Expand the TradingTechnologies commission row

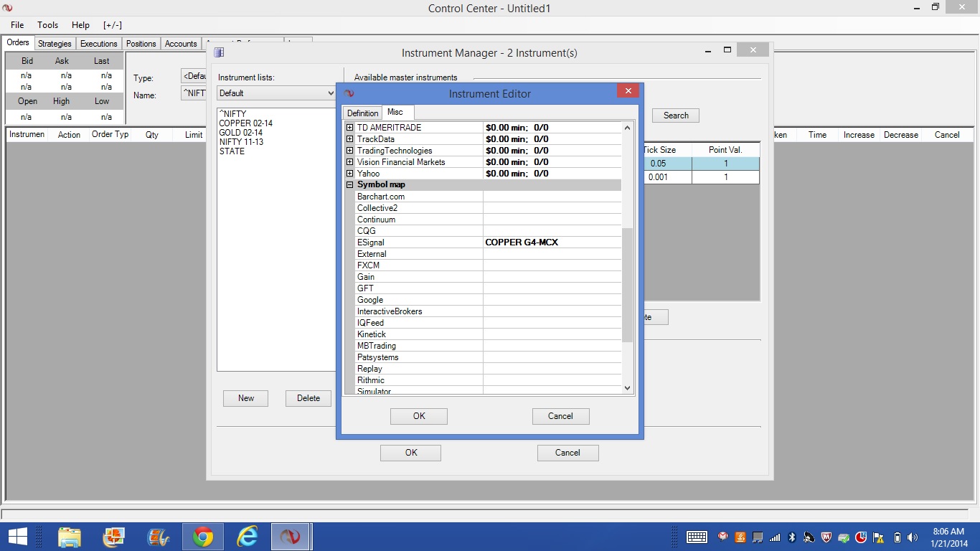[349, 151]
